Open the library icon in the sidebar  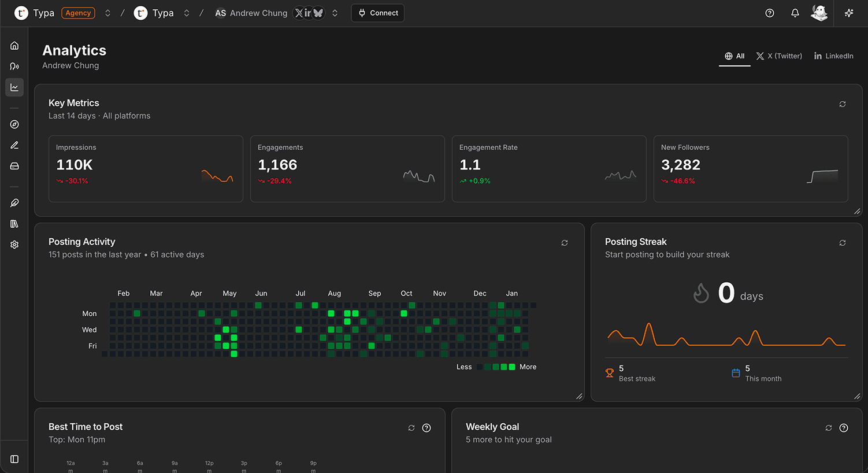(x=14, y=223)
